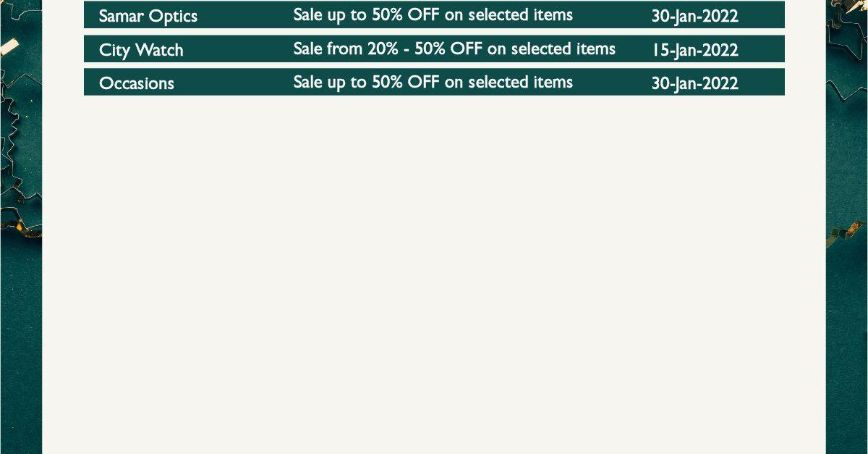Screen dimensions: 868x454
Task: Select the City Watch 20% - 50% offer text
Action: tap(454, 49)
